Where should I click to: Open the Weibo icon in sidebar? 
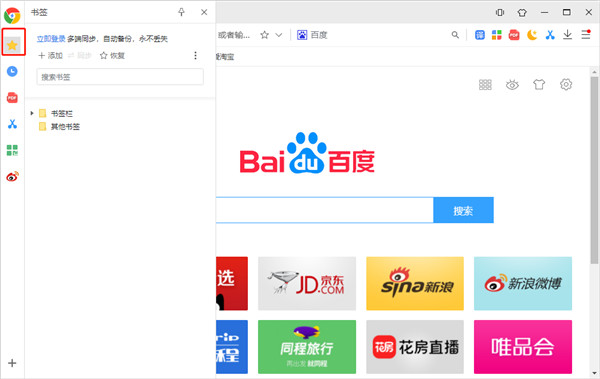12,176
